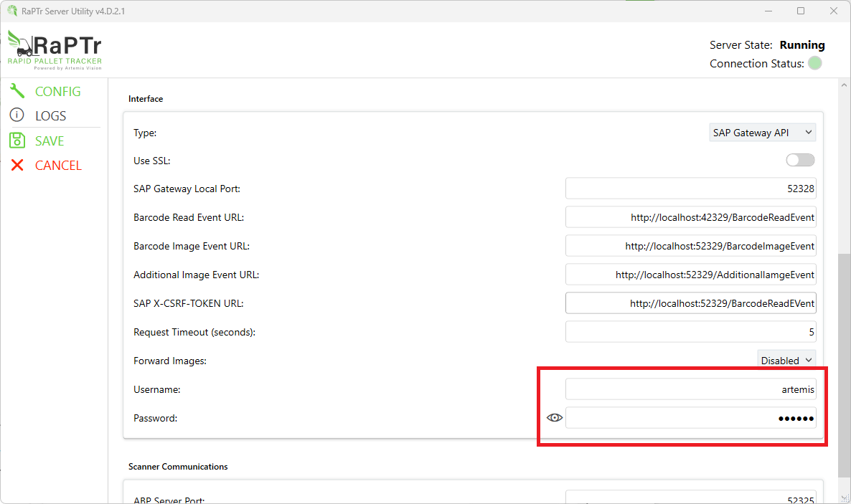Viewport: 851px width, 504px height.
Task: Maximize the RaPTr Server Utility window
Action: coord(801,11)
